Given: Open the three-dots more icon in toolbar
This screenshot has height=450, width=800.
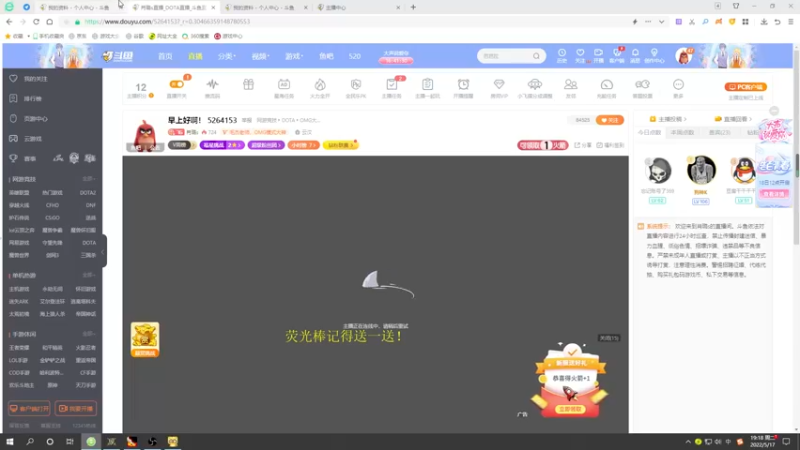Looking at the screenshot, I should [678, 84].
